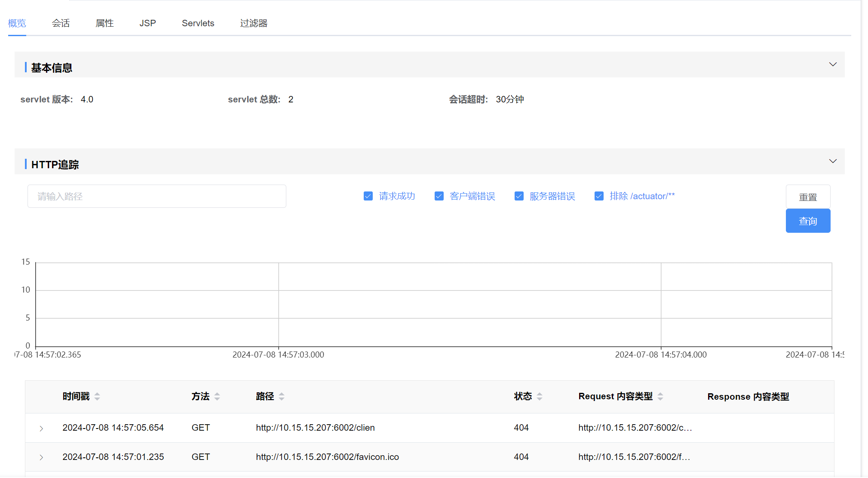Image resolution: width=868 pixels, height=478 pixels.
Task: Uncheck 客户端错误 filter
Action: click(439, 196)
